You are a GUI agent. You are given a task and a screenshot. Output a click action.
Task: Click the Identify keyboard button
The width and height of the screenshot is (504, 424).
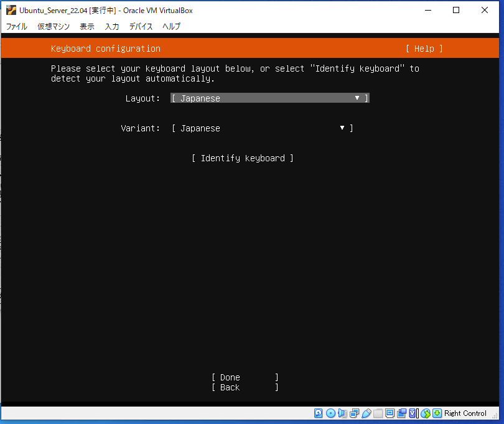[x=243, y=158]
